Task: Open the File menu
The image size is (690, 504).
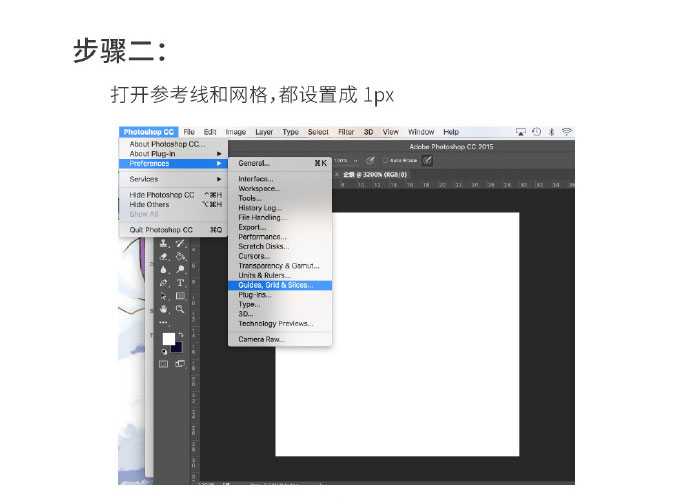Action: point(189,132)
